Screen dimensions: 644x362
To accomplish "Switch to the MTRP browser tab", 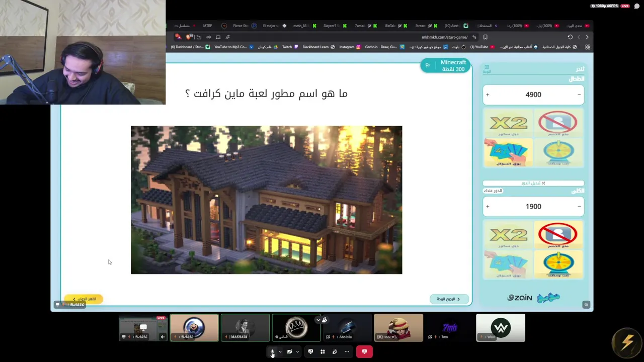I will 207,26.
